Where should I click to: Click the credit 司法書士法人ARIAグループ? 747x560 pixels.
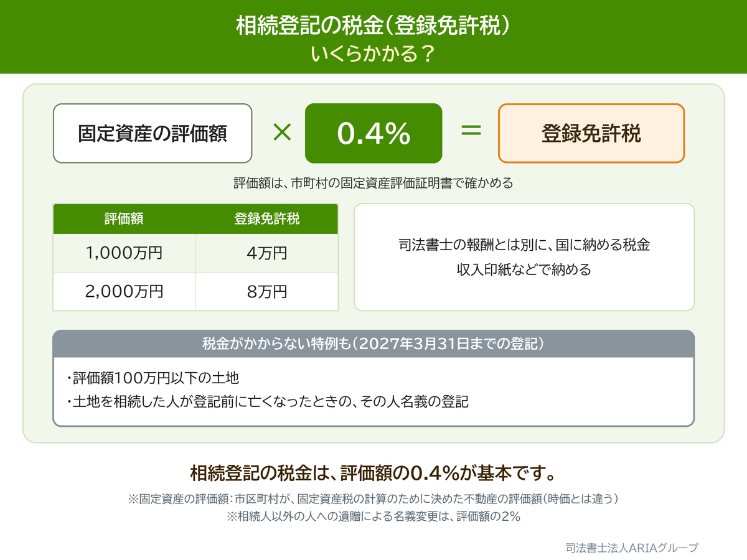[x=632, y=548]
